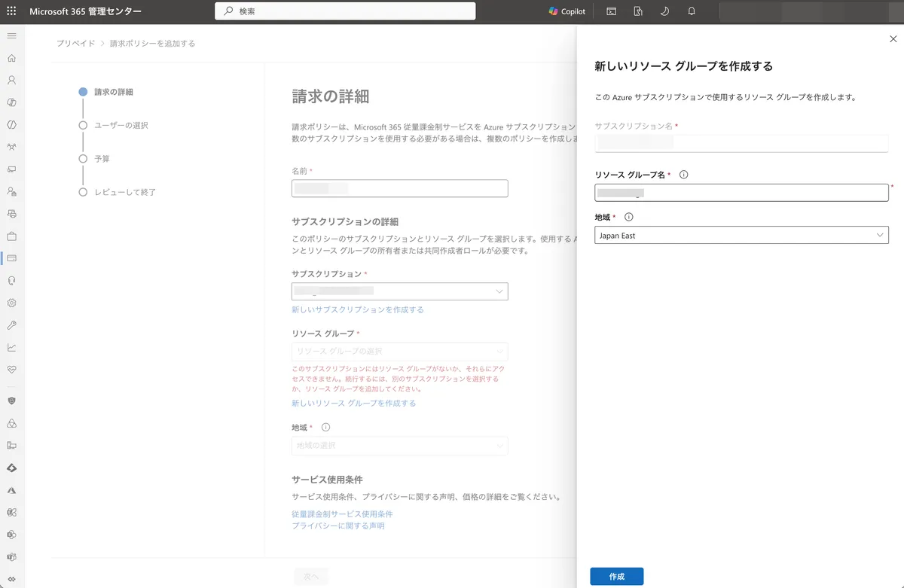Show info tooltip for リソース グループ名

pyautogui.click(x=684, y=175)
